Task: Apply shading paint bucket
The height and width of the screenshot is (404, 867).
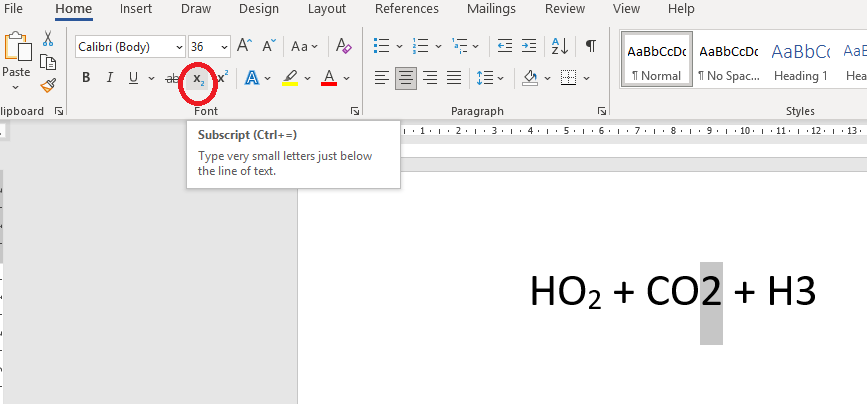Action: [x=530, y=78]
